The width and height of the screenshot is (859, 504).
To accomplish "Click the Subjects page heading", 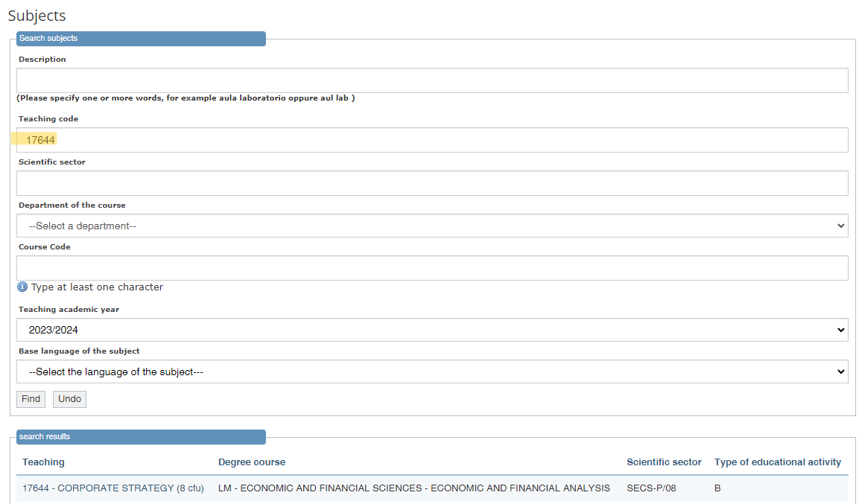I will tap(37, 16).
